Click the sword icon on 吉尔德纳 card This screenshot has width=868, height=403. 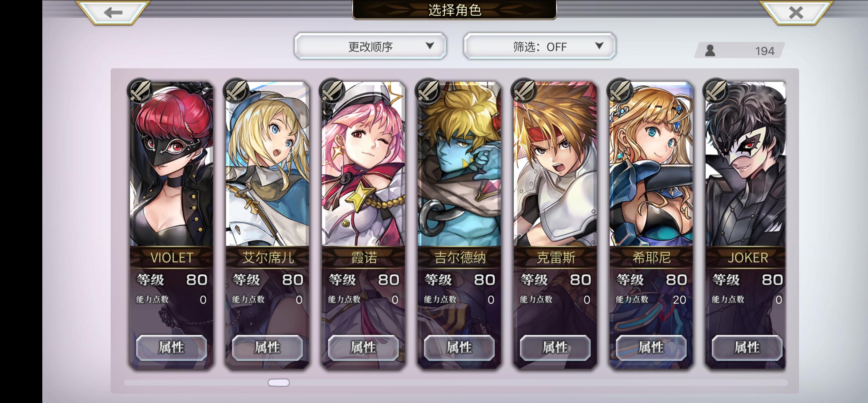pos(427,90)
